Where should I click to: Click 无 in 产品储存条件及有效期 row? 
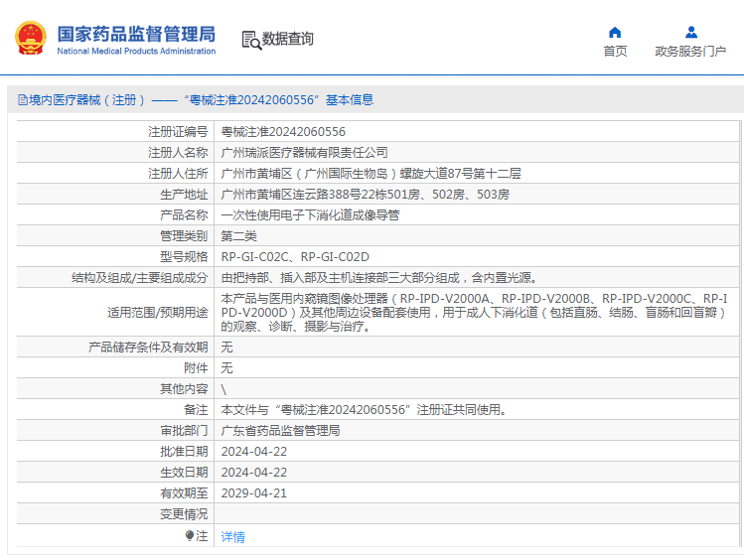226,348
